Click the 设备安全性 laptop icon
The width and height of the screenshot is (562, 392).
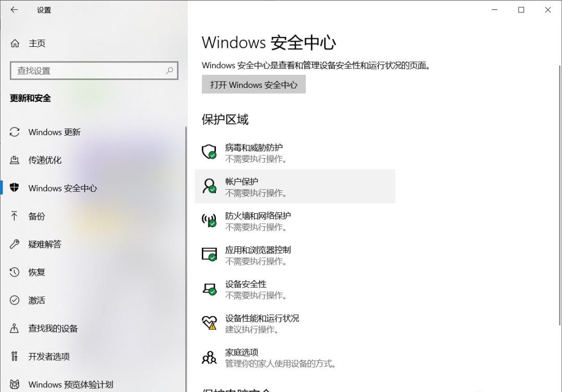pyautogui.click(x=209, y=289)
